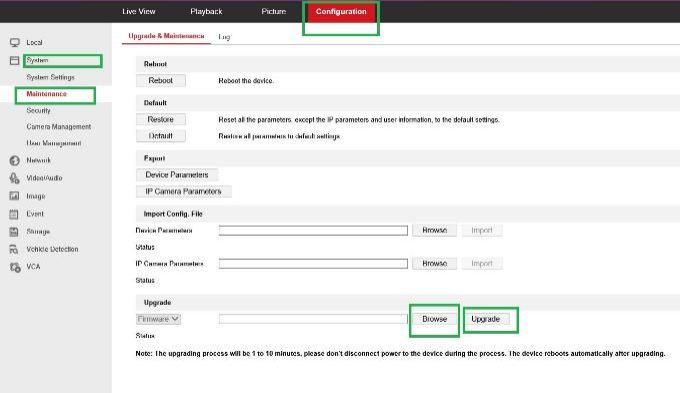Open the Firmware dropdown

tap(158, 319)
